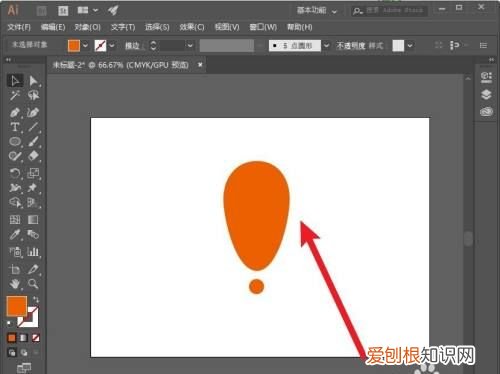Image resolution: width=500 pixels, height=374 pixels.
Task: Set paint mode to Color
Action: (12, 338)
